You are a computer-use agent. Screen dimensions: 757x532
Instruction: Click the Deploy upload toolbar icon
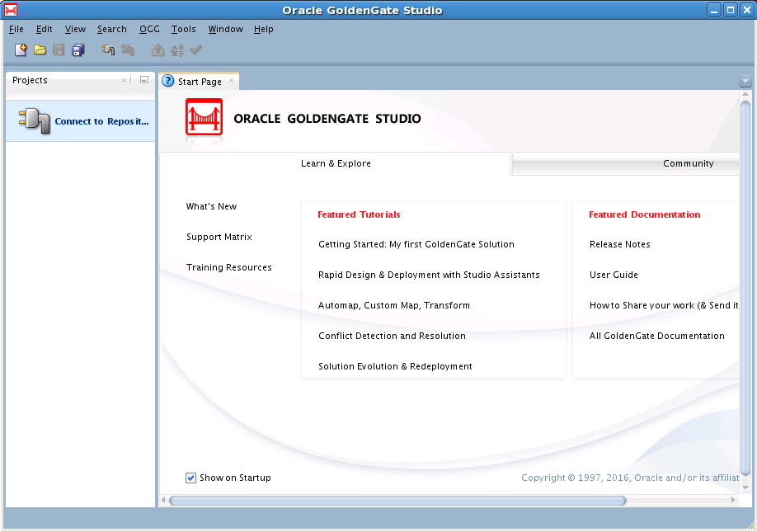(x=158, y=49)
